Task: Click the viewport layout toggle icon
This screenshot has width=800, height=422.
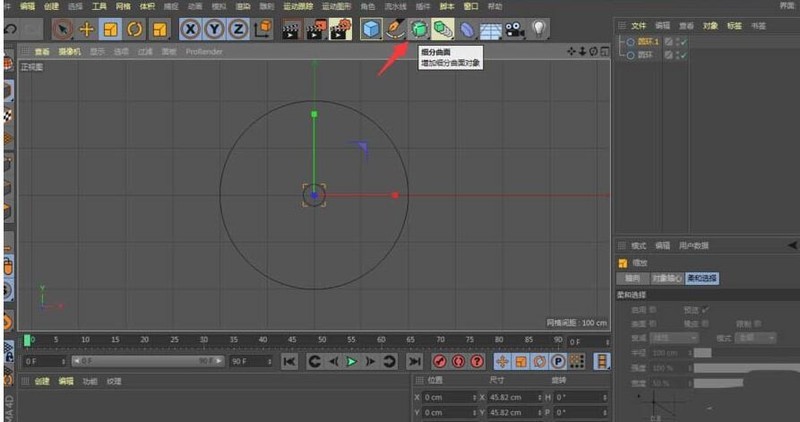Action: (x=605, y=51)
